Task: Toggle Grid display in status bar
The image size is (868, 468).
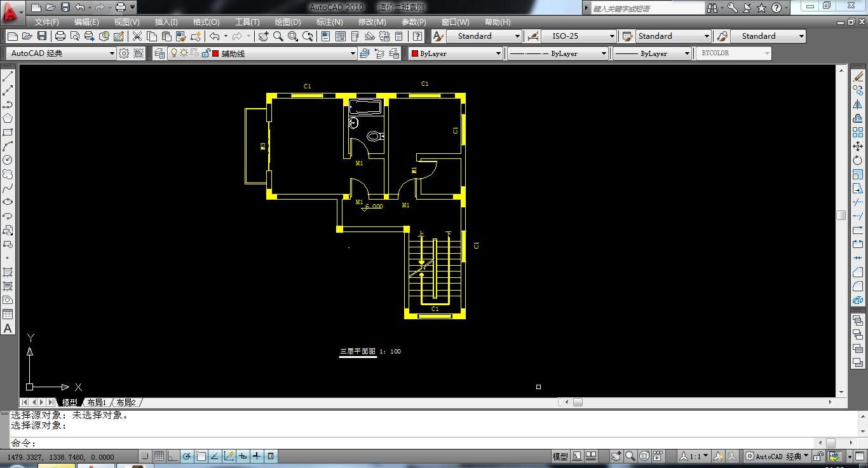Action: 159,457
